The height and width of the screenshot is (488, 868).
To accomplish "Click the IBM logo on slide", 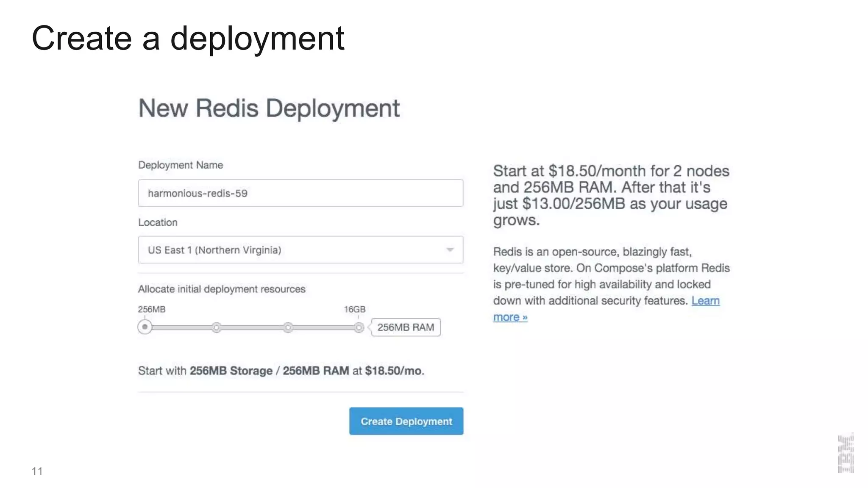I will (x=846, y=453).
